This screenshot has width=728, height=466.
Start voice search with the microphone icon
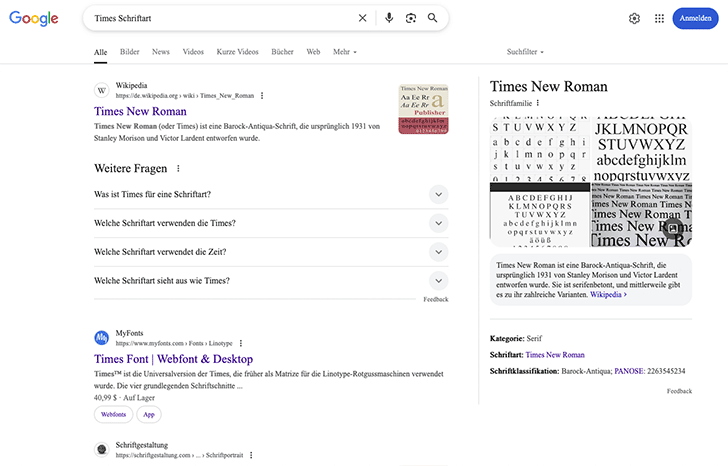coord(389,18)
